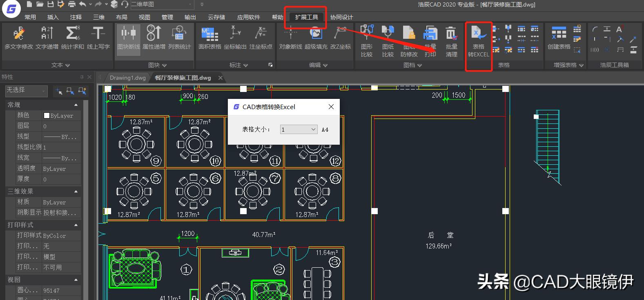Switch to the Drawing1.dwg document tab
This screenshot has height=300, width=644.
coord(127,78)
